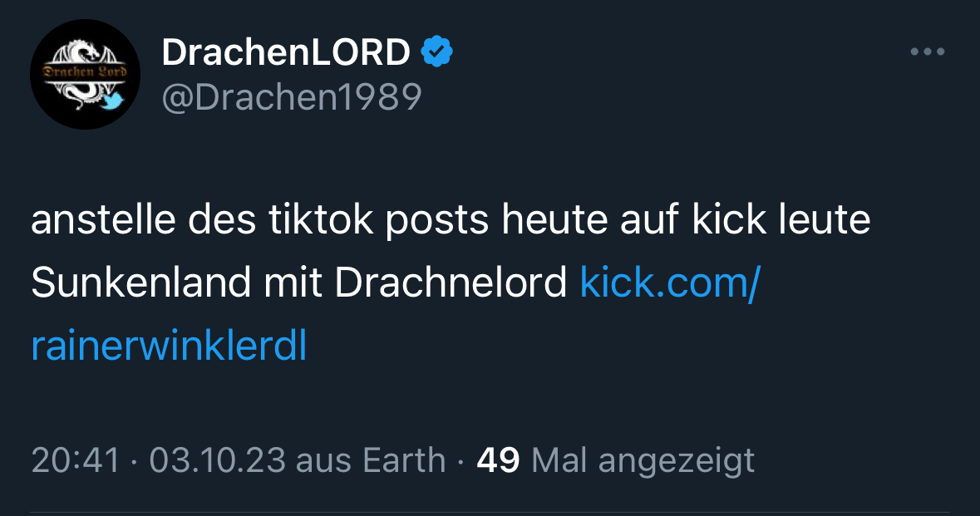This screenshot has width=980, height=516.
Task: Click the 03.10.23 post date
Action: coord(217,461)
